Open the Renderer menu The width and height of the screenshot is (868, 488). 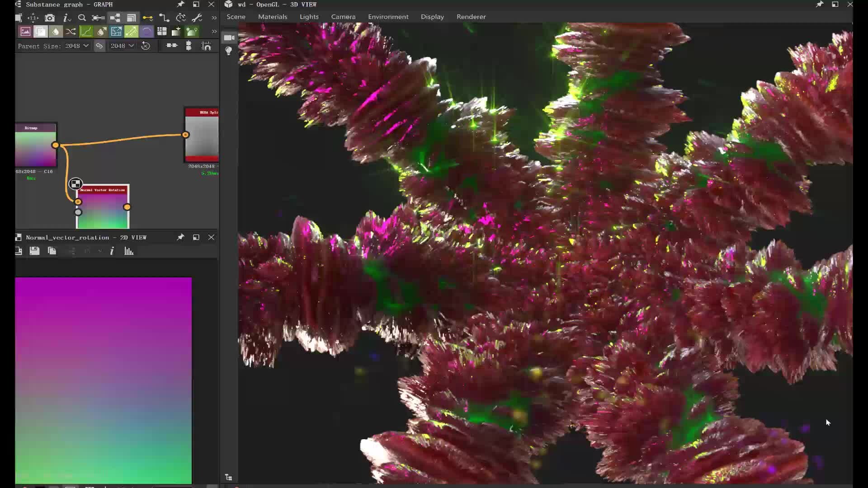click(x=471, y=16)
